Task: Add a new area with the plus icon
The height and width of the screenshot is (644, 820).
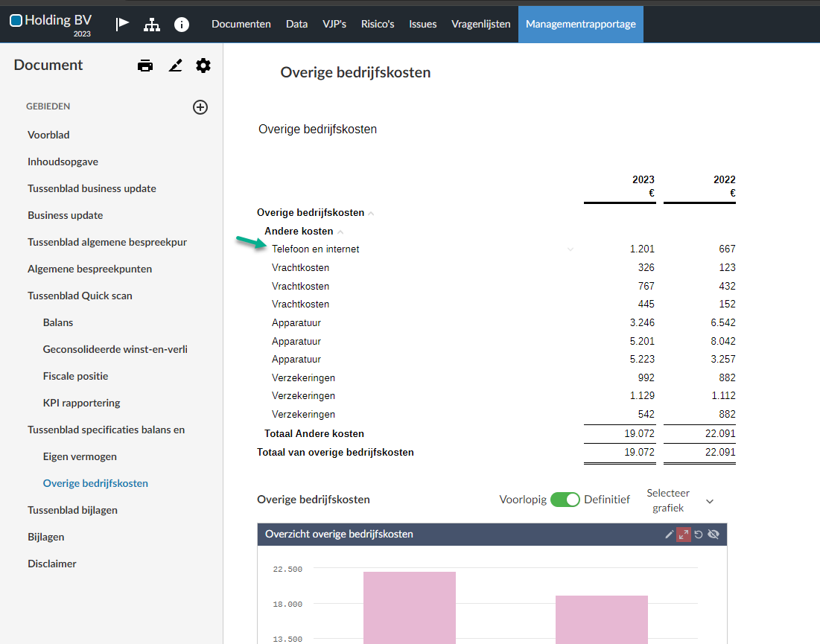Action: pos(200,107)
